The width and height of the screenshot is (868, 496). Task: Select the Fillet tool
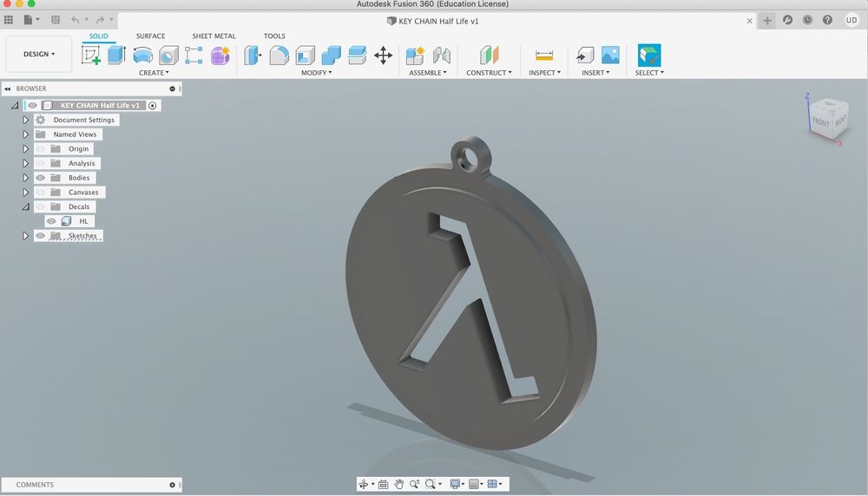click(x=279, y=55)
